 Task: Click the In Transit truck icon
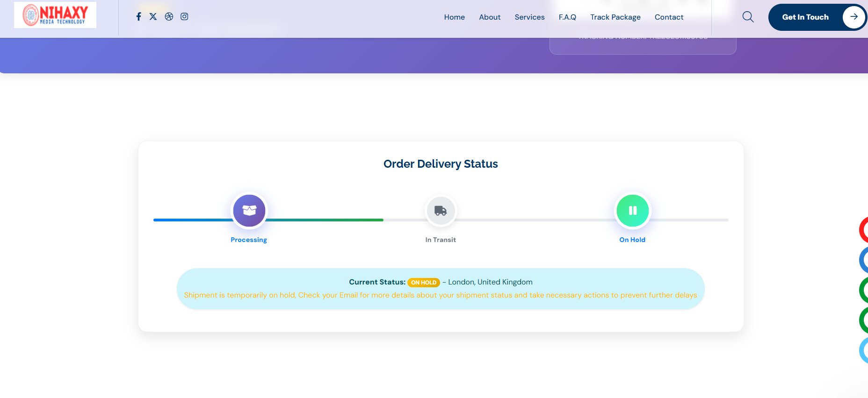(441, 211)
